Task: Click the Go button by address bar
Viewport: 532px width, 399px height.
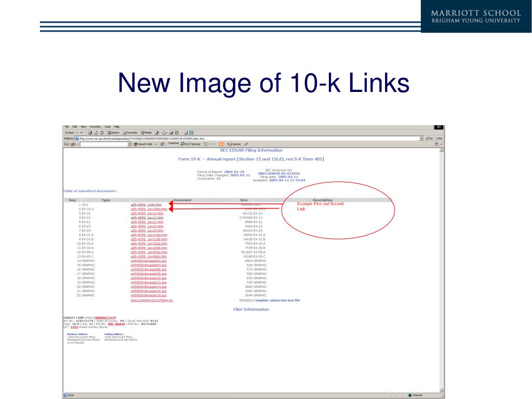Action: coord(430,138)
